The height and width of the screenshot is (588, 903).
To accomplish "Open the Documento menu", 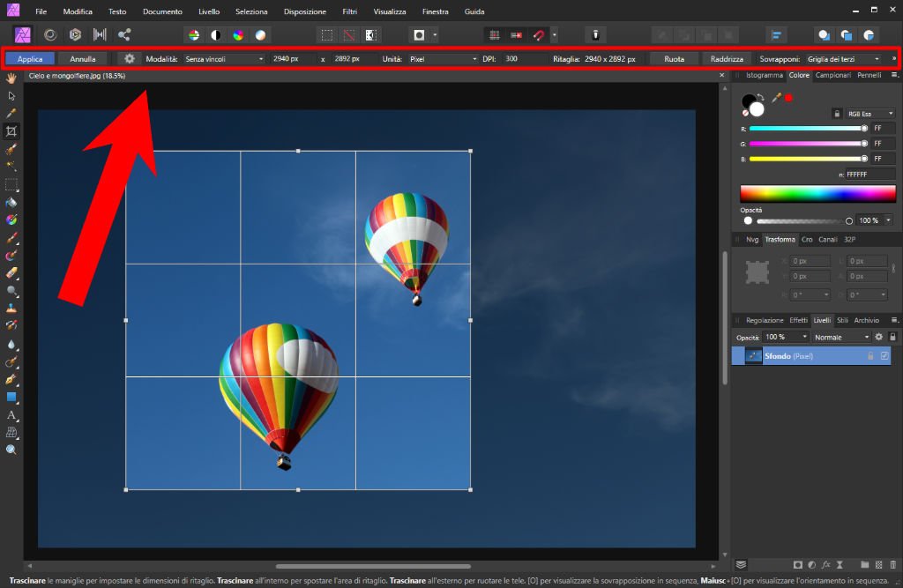I will pos(162,11).
